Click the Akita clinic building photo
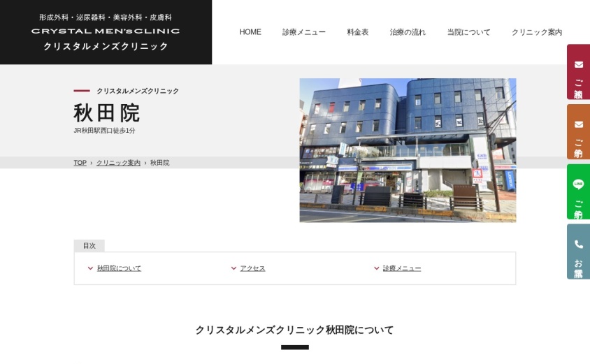 [408, 150]
